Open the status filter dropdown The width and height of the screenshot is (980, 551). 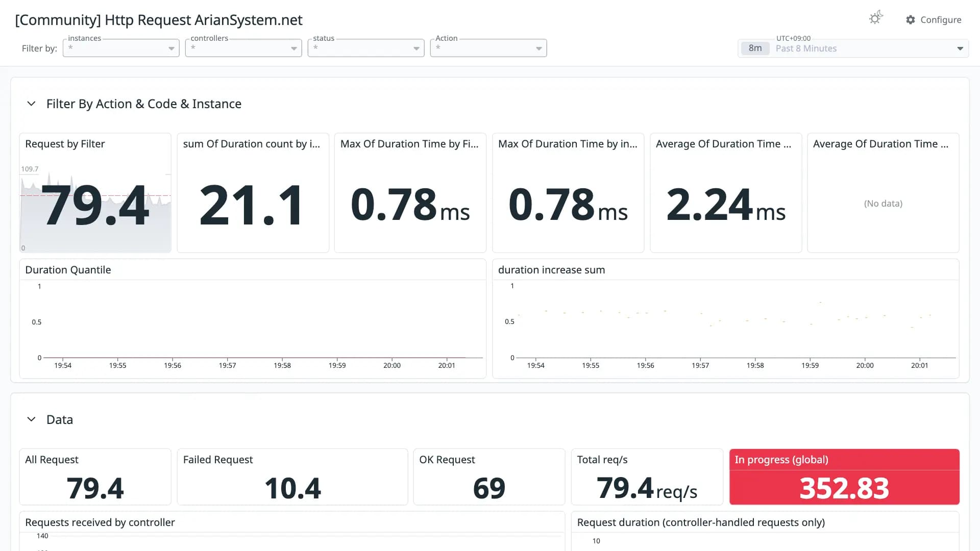(x=366, y=48)
